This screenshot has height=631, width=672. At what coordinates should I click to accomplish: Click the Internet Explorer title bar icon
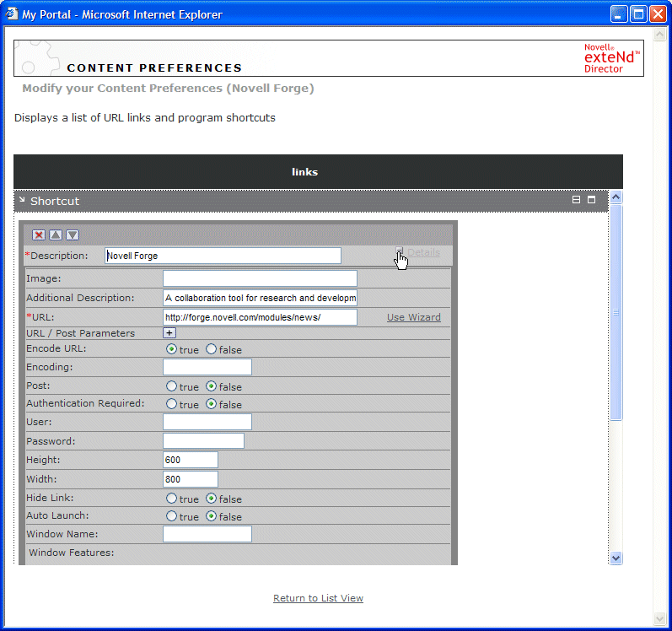coord(12,14)
